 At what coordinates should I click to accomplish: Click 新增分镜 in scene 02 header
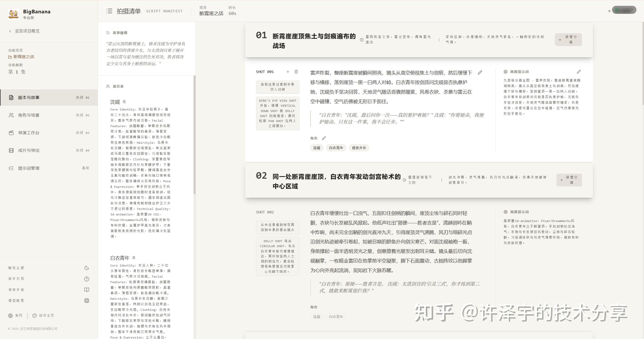click(569, 180)
